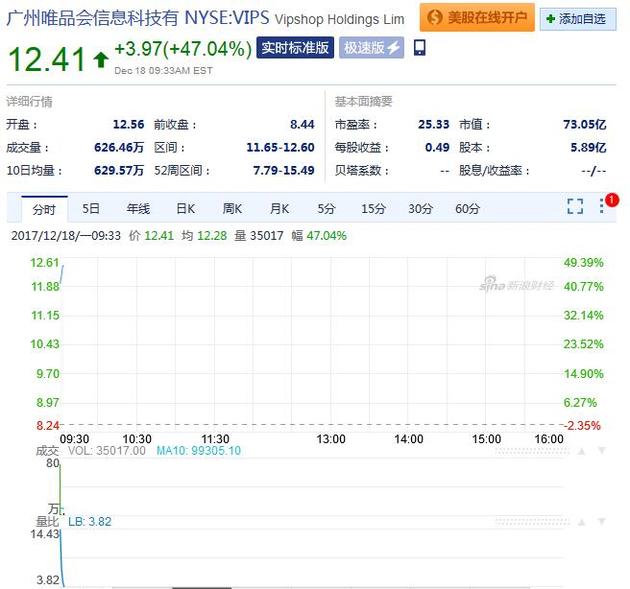
Task: Click the 前收盘 value 8.44
Action: pos(302,125)
